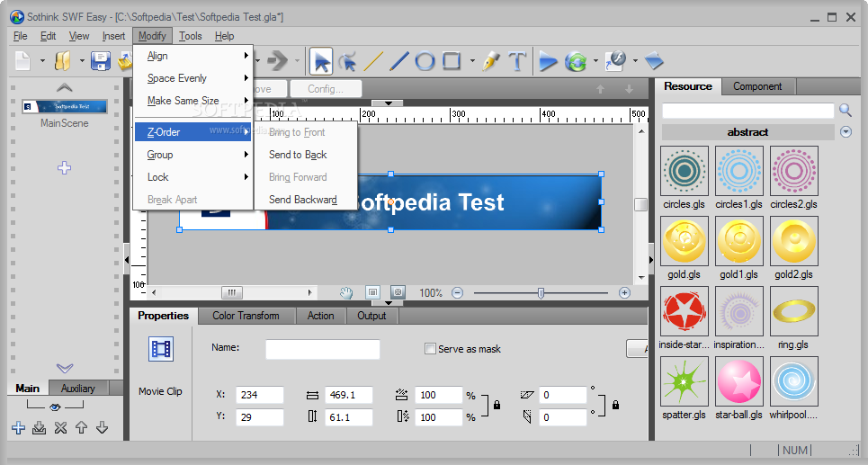
Task: Select the orange thin Line tool
Action: pos(373,61)
